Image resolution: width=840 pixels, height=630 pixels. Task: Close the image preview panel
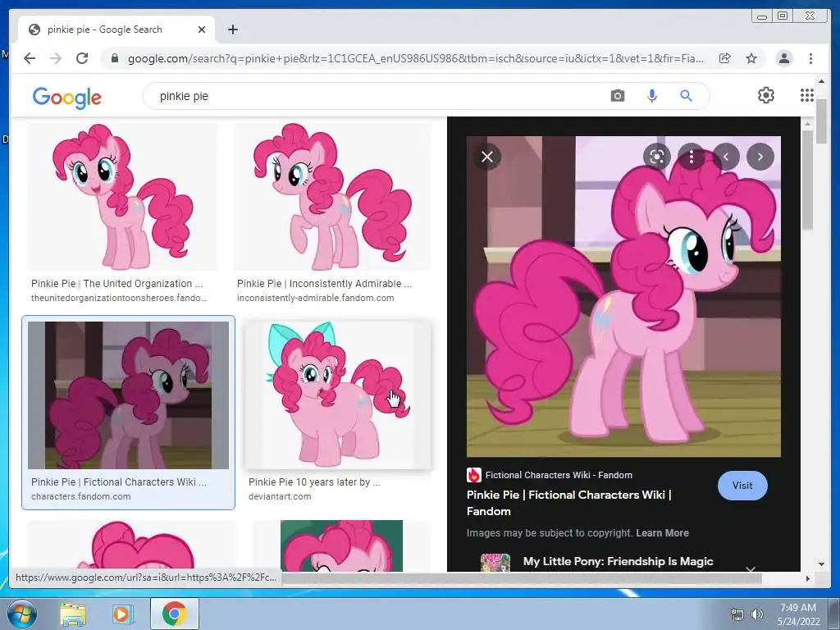pos(487,157)
